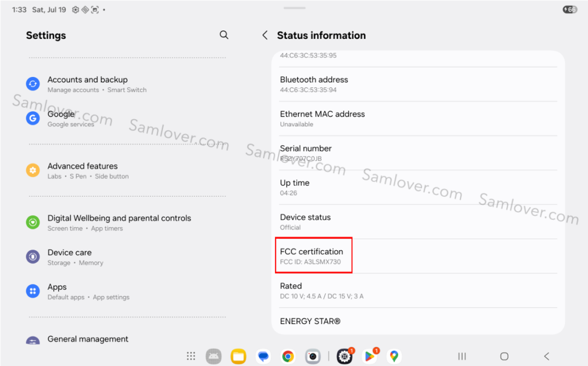Go back from Status information

(x=265, y=35)
